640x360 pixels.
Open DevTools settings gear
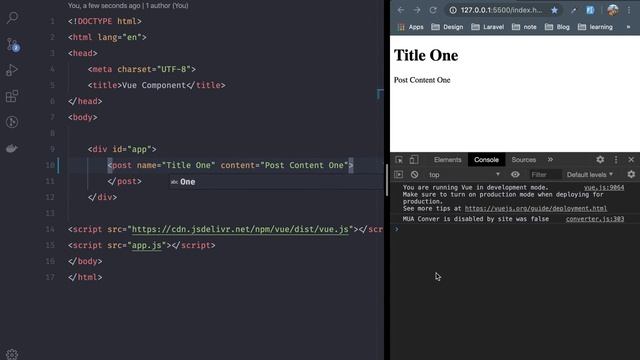[600, 160]
